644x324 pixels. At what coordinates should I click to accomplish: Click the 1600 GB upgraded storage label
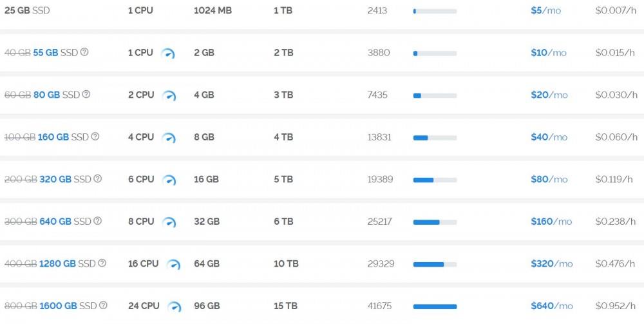pos(55,305)
